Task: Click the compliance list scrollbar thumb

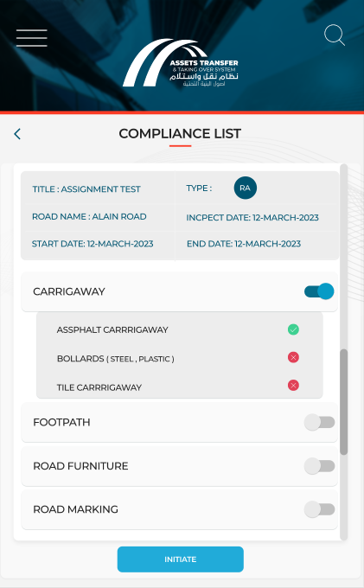Action: pos(344,402)
